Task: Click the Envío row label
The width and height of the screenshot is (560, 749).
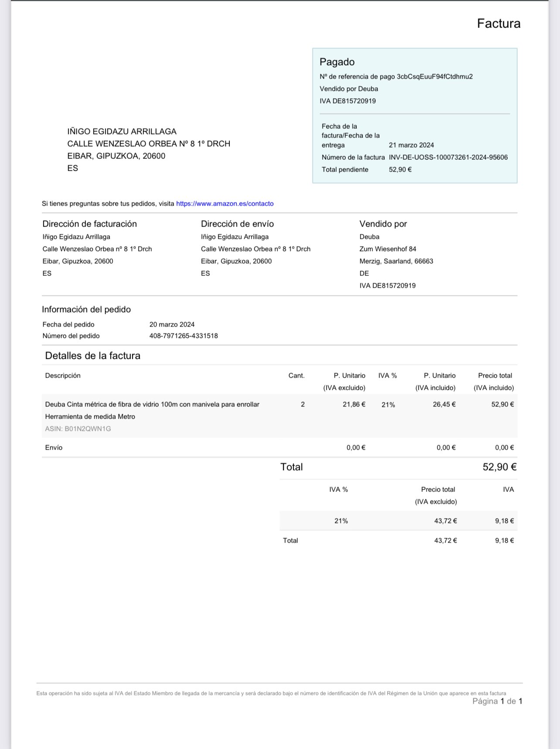Action: tap(54, 448)
